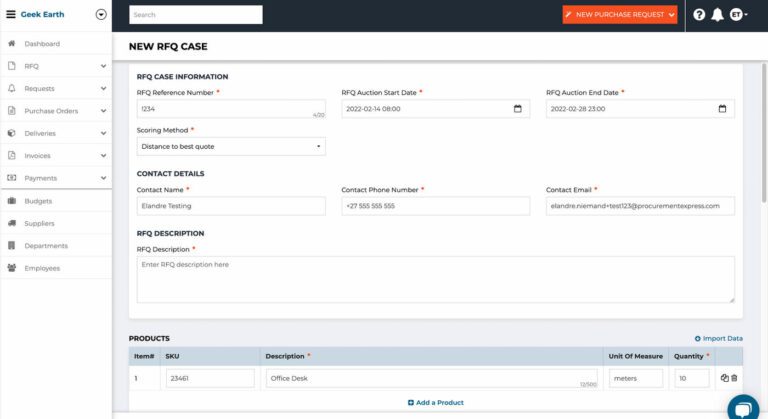Click the Purchase Orders icon in sidebar
The image size is (768, 419).
[12, 111]
